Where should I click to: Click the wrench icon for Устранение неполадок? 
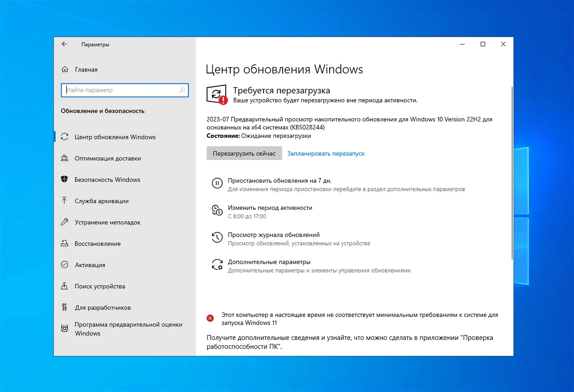tap(65, 222)
